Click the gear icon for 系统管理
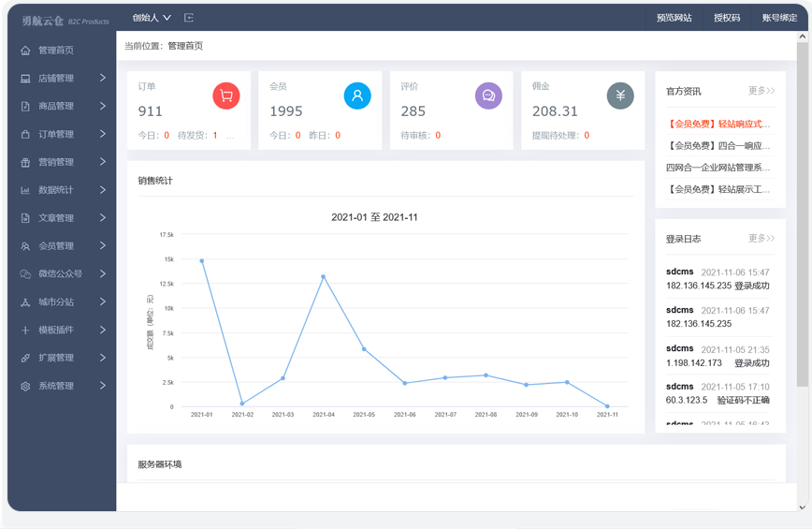 [25, 386]
